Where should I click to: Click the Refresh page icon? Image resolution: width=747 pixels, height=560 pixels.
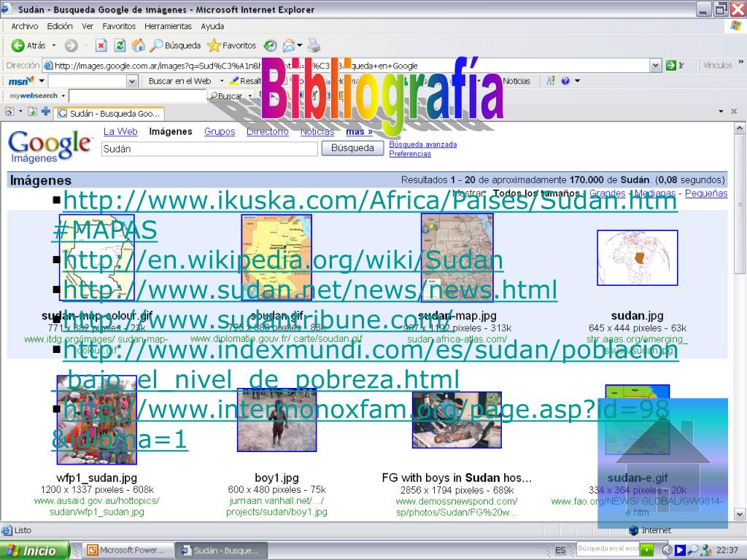click(120, 46)
